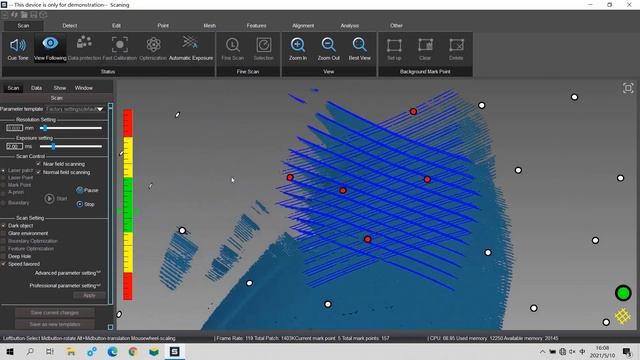Switch to the Detect ribbon tab
The width and height of the screenshot is (640, 360).
point(70,25)
